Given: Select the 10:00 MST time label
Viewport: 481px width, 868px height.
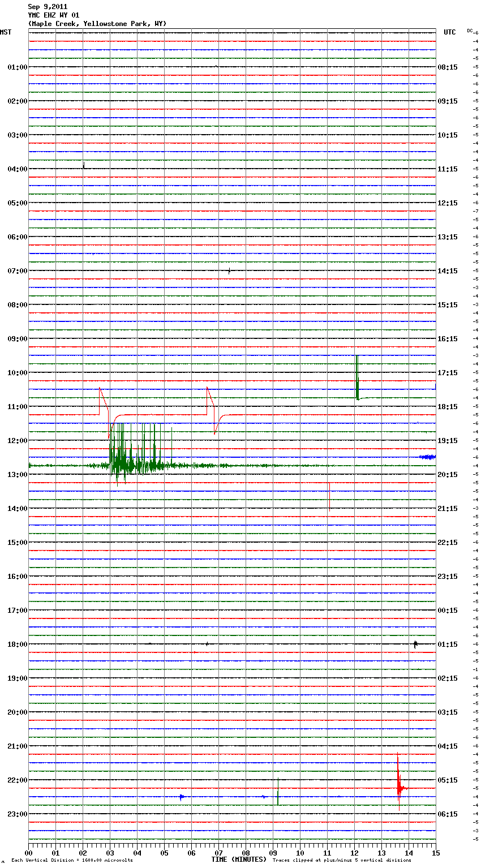Looking at the screenshot, I should [x=18, y=373].
